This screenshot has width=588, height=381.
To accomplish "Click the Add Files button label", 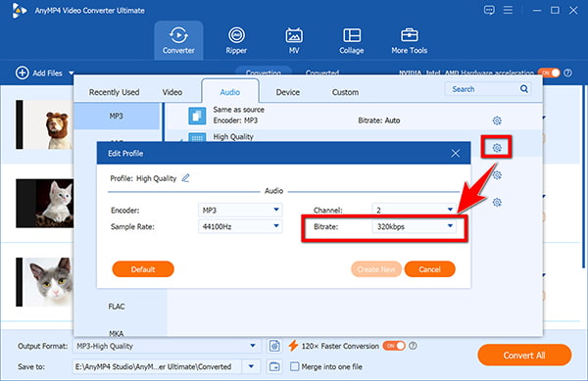I will point(47,73).
